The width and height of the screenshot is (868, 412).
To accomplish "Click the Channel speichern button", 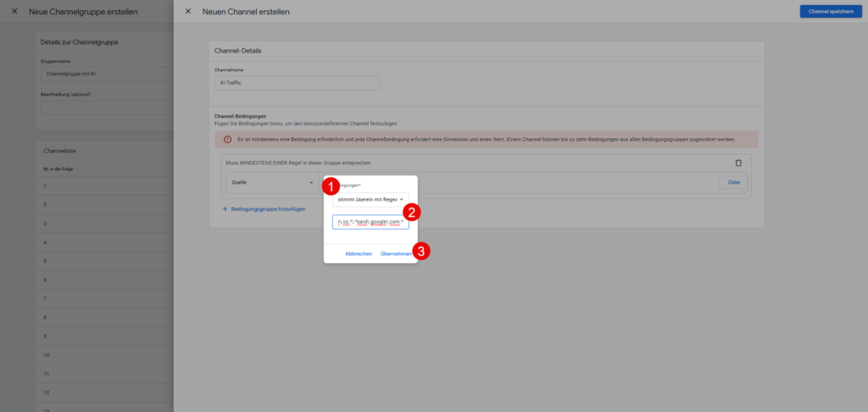I will click(829, 11).
